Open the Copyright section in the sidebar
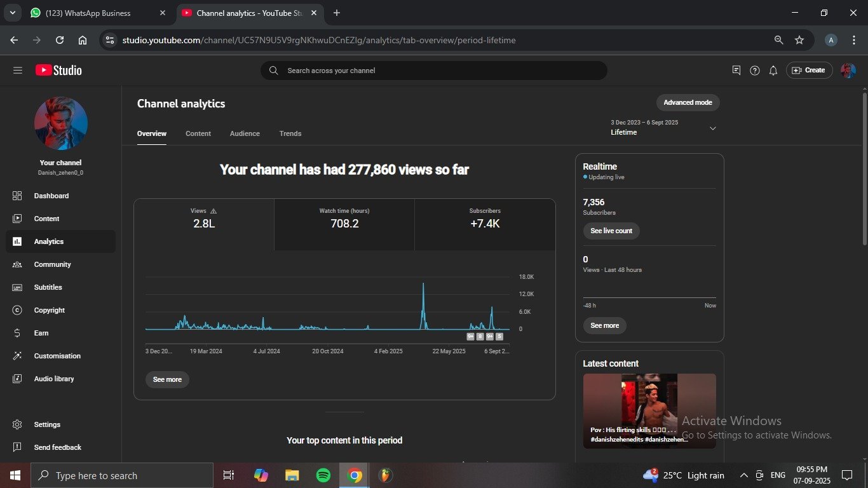The width and height of the screenshot is (868, 488). [50, 310]
